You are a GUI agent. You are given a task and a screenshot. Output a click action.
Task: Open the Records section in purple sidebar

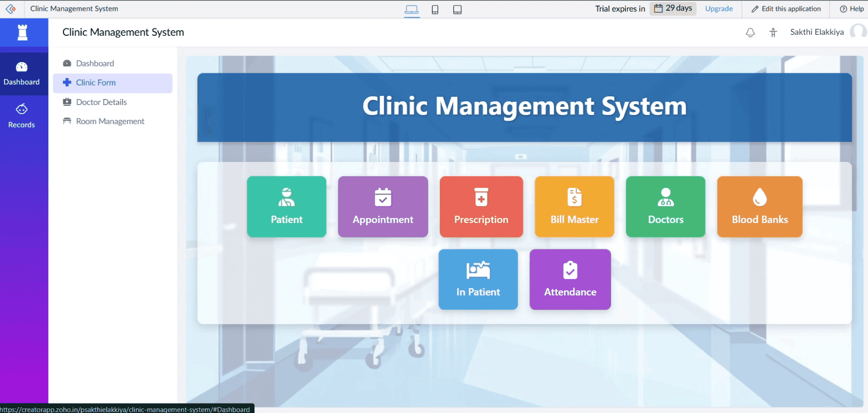pyautogui.click(x=22, y=116)
